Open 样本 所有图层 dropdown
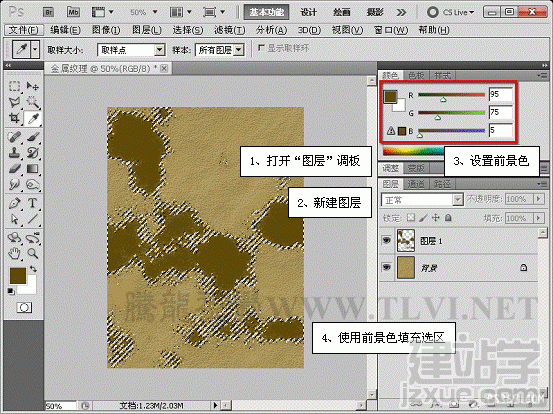This screenshot has width=553, height=414. coord(219,50)
